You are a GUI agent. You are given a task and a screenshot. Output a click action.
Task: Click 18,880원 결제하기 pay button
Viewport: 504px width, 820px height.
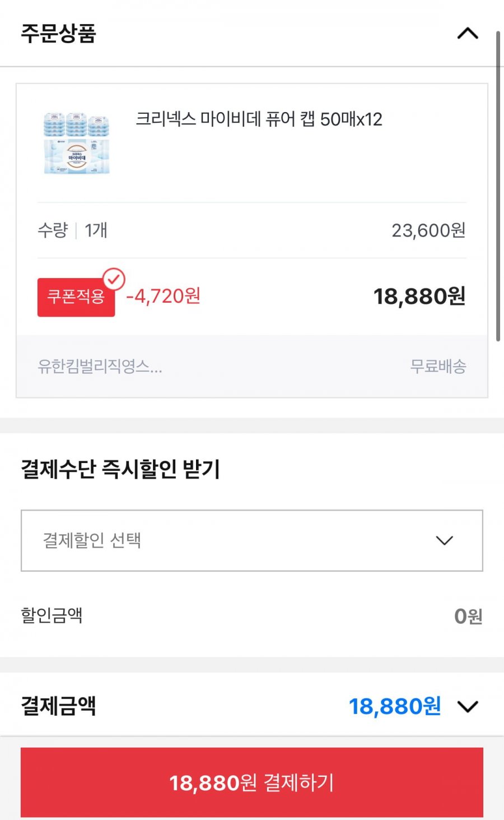click(252, 782)
